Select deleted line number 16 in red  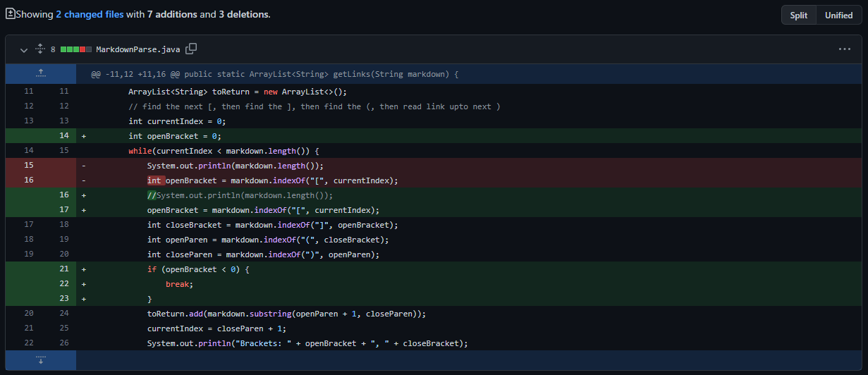point(29,180)
